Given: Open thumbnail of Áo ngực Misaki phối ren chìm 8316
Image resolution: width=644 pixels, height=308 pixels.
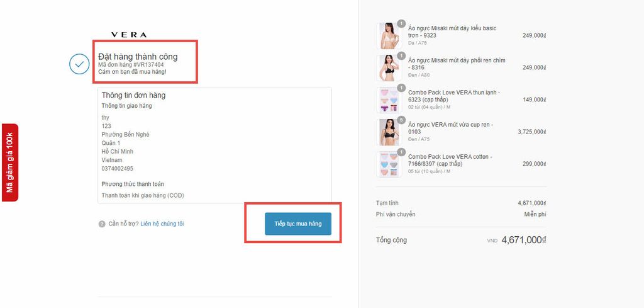Looking at the screenshot, I should (389, 68).
